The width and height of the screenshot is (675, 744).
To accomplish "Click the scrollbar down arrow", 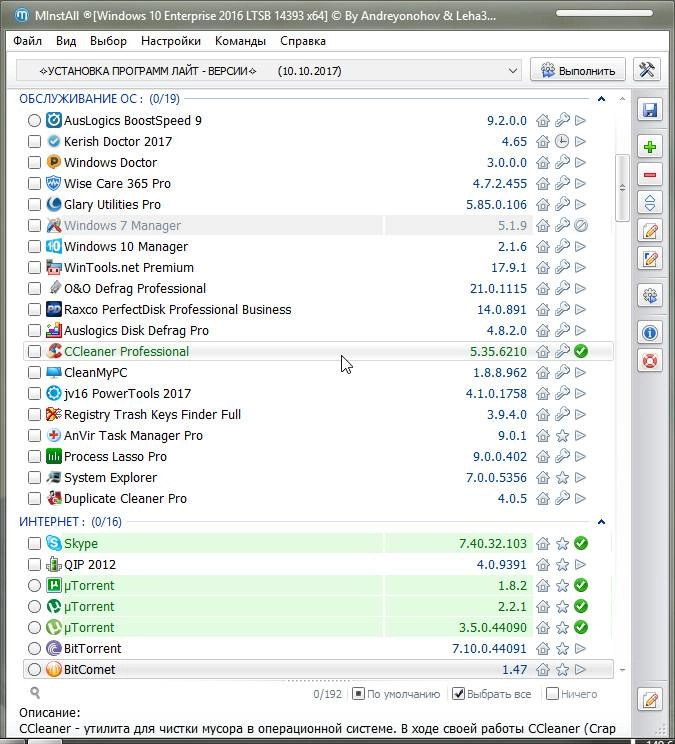I will (x=622, y=670).
